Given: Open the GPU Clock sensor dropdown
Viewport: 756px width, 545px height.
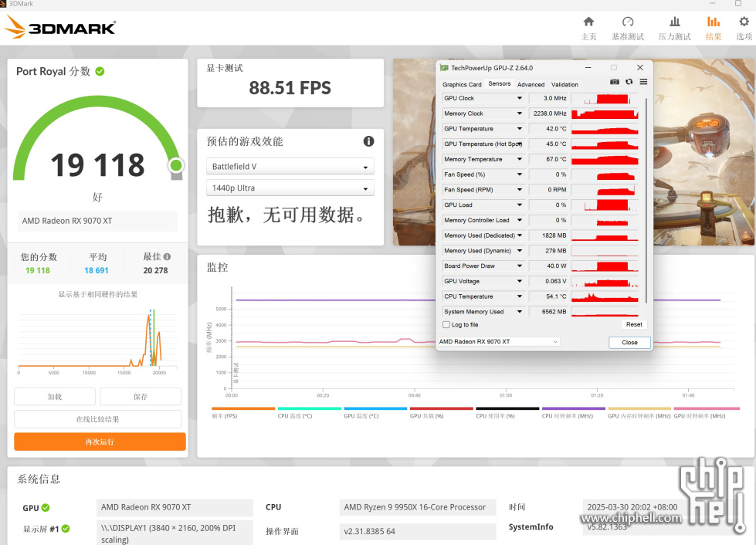Looking at the screenshot, I should 519,98.
